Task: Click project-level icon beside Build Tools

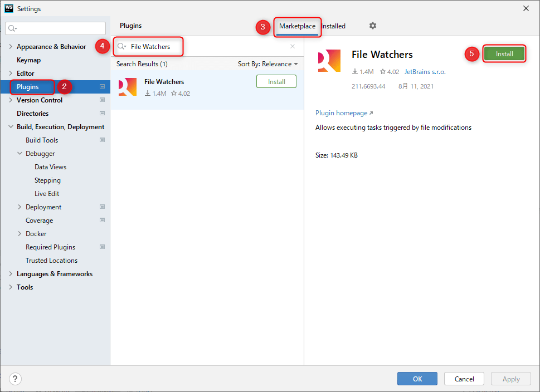Action: click(x=103, y=140)
